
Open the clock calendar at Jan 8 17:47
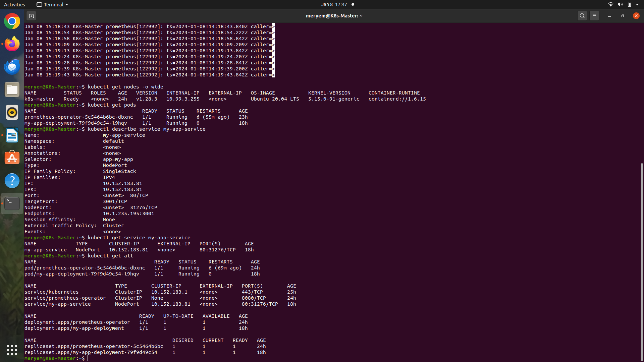coord(334,4)
